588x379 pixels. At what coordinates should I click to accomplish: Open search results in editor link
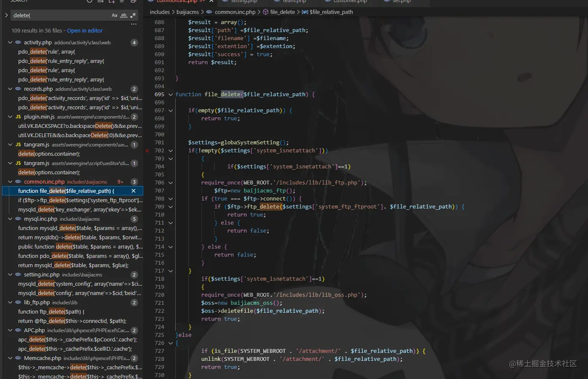[84, 31]
